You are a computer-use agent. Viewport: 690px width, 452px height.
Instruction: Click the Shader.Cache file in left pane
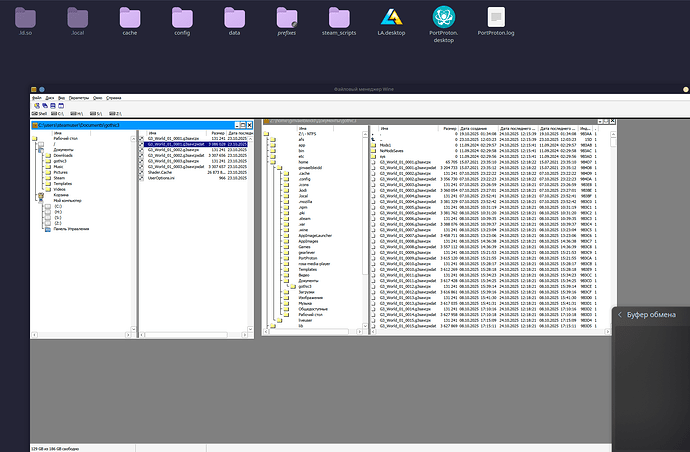[162, 170]
